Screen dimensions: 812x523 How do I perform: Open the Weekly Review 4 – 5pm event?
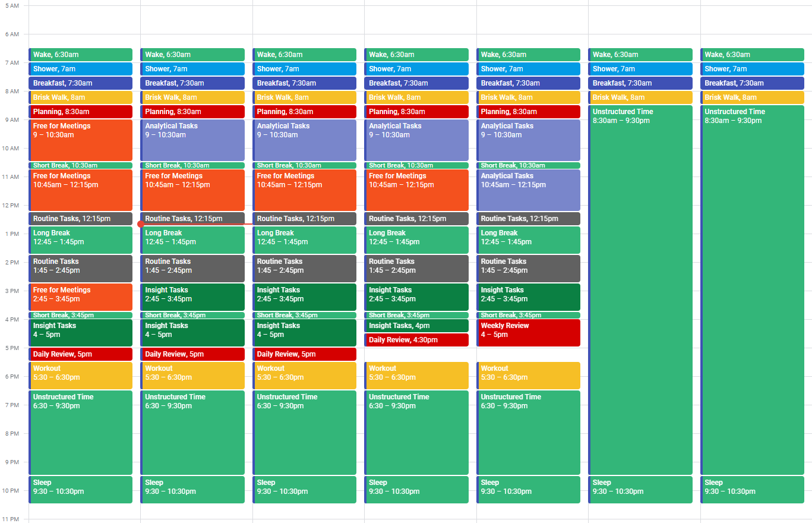529,333
